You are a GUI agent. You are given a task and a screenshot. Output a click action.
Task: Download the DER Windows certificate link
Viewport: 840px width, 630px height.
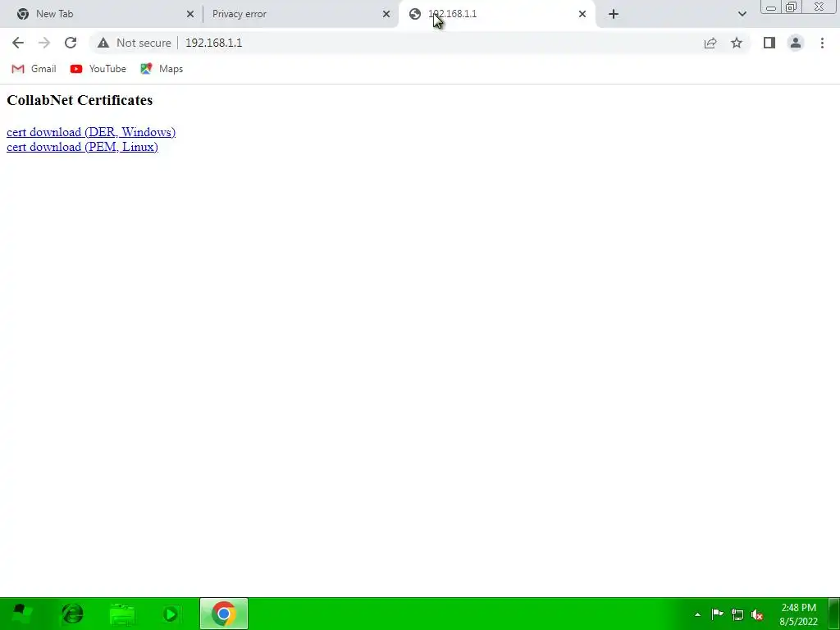pos(91,132)
